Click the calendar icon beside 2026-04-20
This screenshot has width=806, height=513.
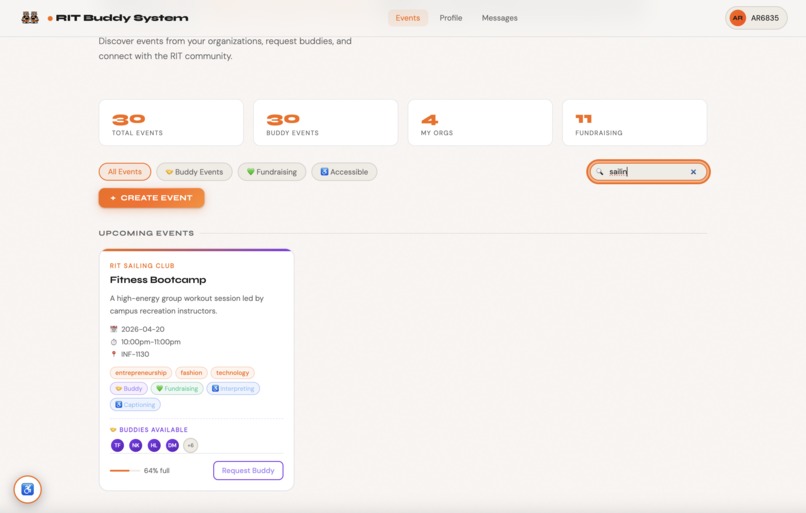[114, 329]
